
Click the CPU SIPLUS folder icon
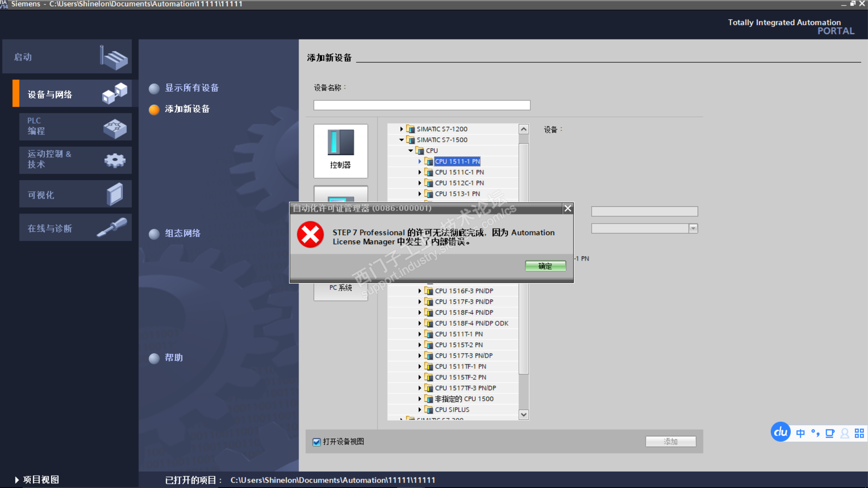tap(429, 409)
